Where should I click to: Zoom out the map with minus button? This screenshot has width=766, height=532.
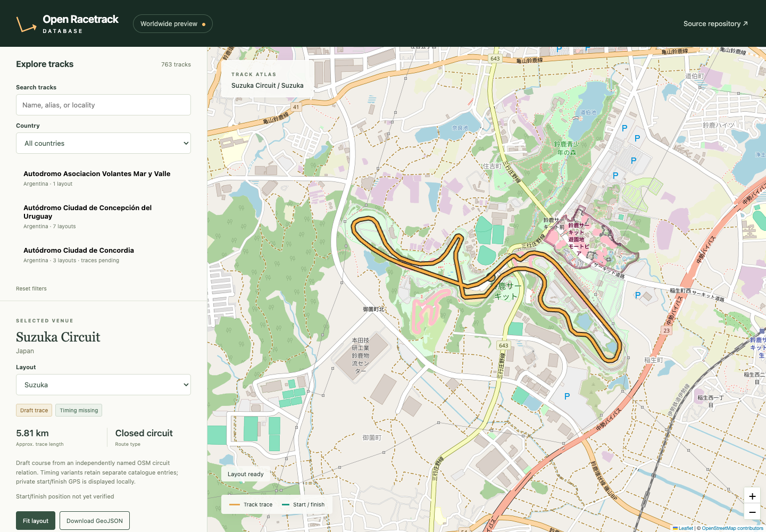point(752,512)
